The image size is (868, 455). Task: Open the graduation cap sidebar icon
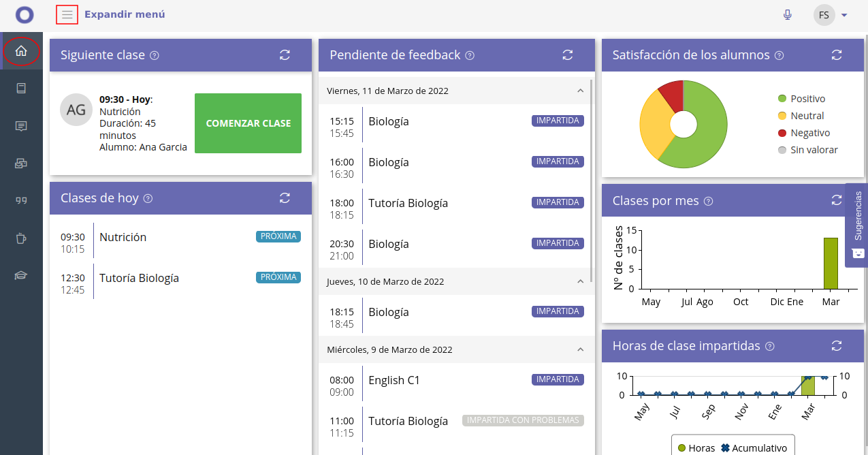[x=21, y=275]
